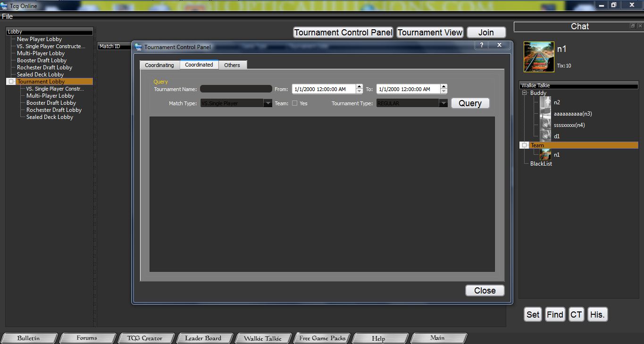Open the Others tab

click(x=232, y=65)
